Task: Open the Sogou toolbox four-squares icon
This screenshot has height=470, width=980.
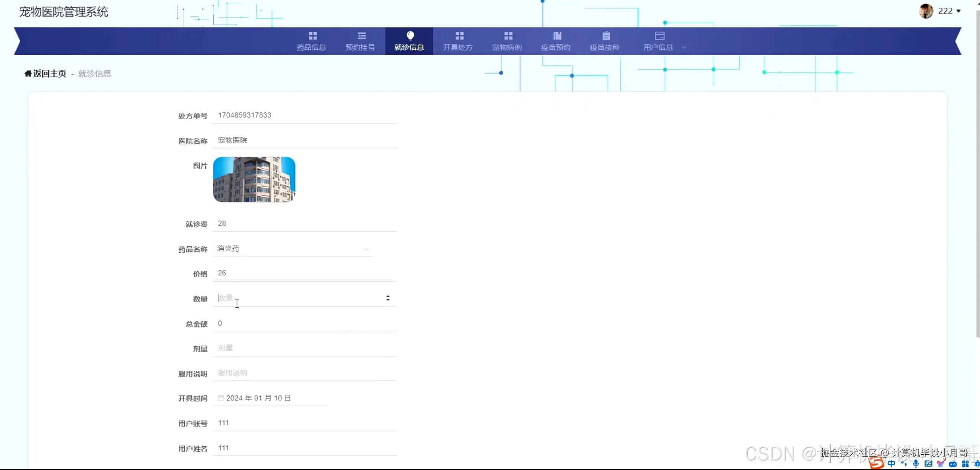Action: [965, 464]
